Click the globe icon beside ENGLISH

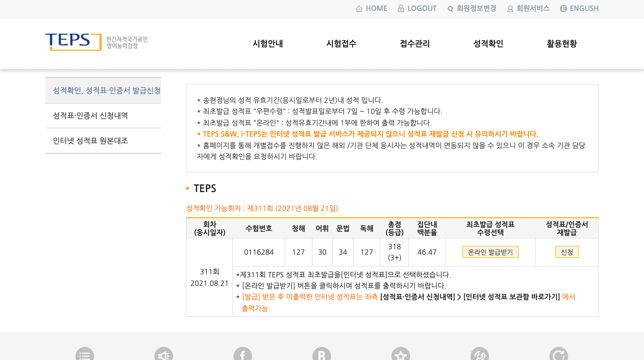[x=563, y=9]
